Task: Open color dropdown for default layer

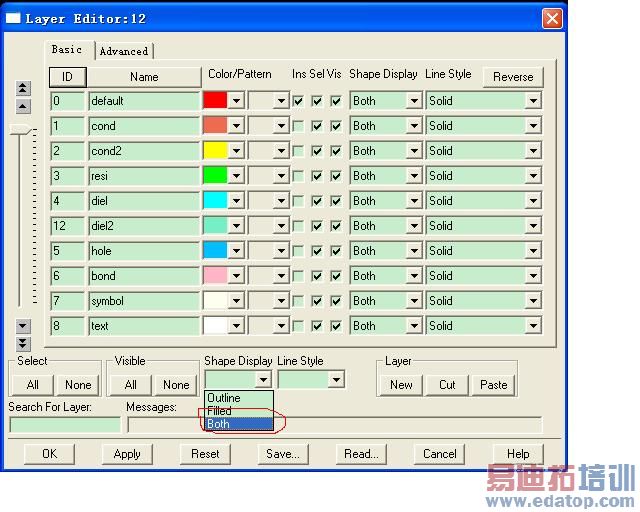Action: click(236, 101)
